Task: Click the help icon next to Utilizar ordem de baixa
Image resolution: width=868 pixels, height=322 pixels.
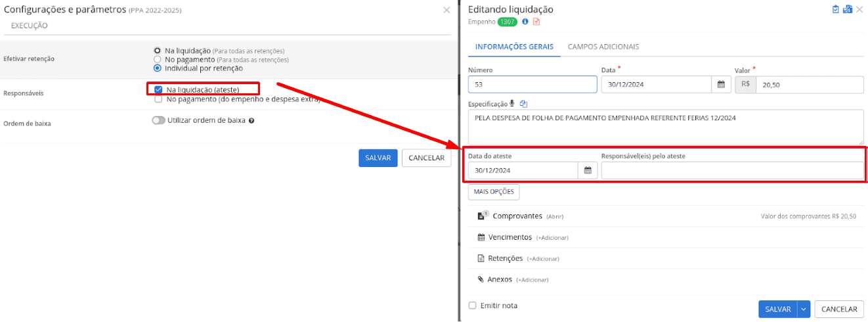Action: (251, 121)
